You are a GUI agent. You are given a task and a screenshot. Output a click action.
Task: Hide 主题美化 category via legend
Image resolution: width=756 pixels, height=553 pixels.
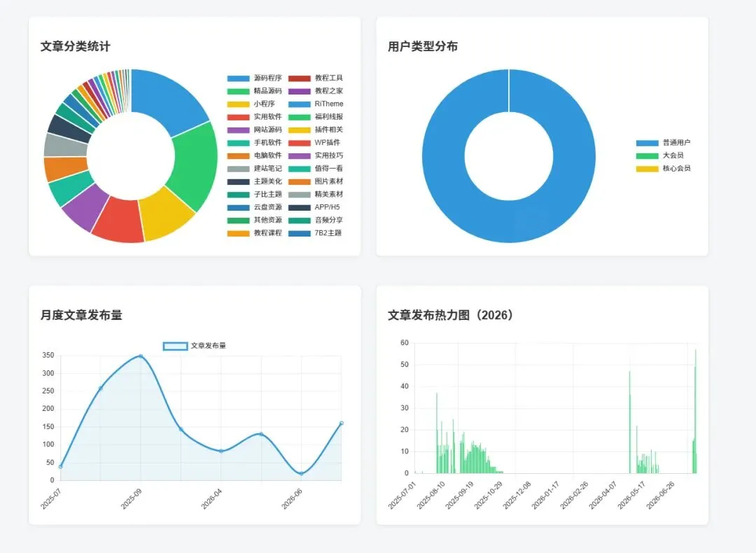coord(255,181)
